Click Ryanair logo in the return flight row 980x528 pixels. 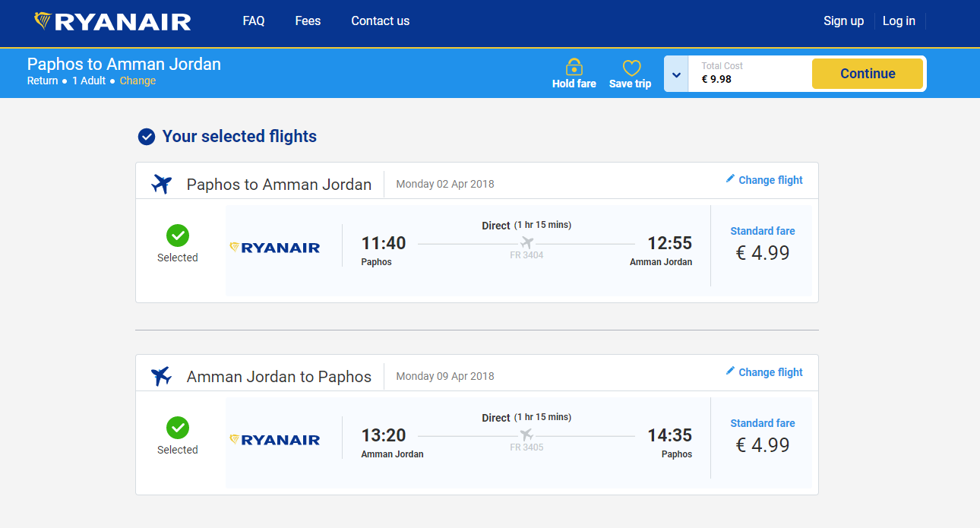275,440
